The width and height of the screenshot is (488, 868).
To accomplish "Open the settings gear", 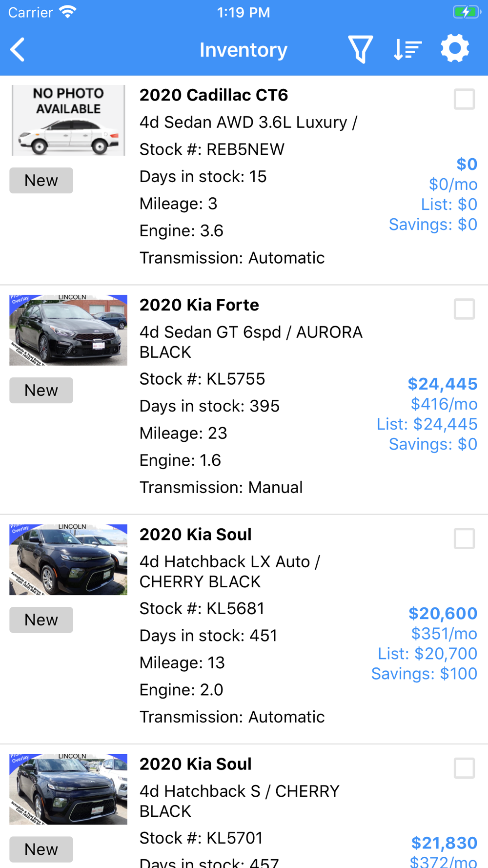I will [x=455, y=49].
